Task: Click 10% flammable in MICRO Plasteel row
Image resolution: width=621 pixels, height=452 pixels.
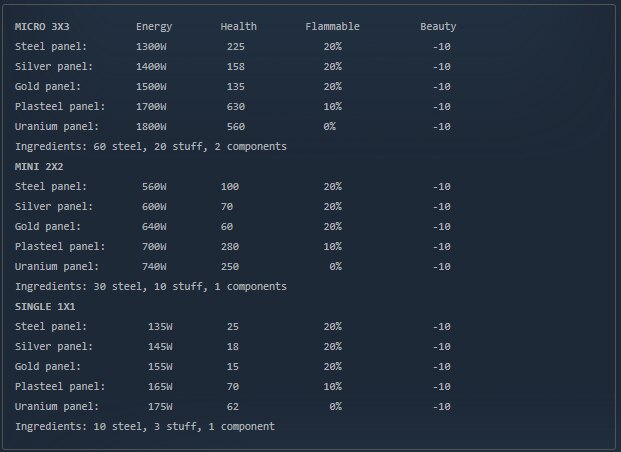Action: pos(333,107)
